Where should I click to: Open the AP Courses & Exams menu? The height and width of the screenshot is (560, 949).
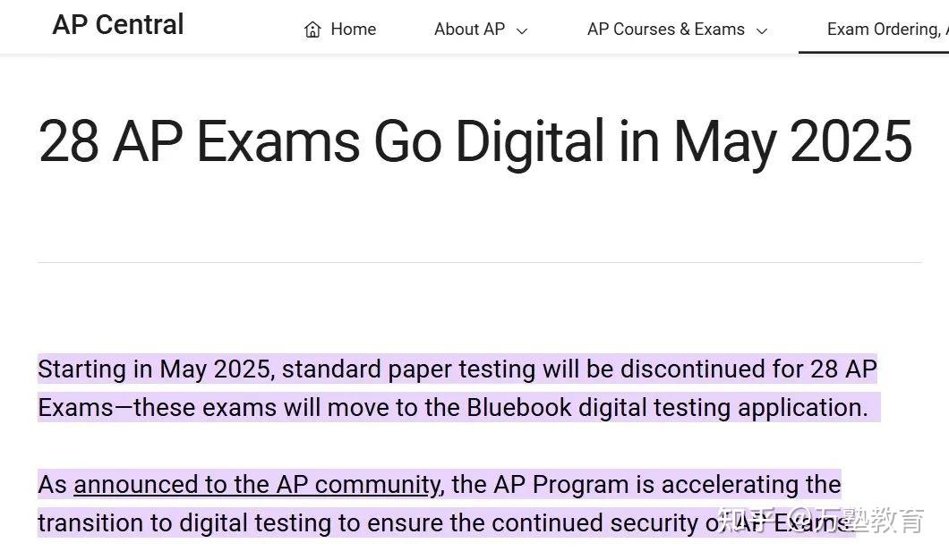click(665, 30)
